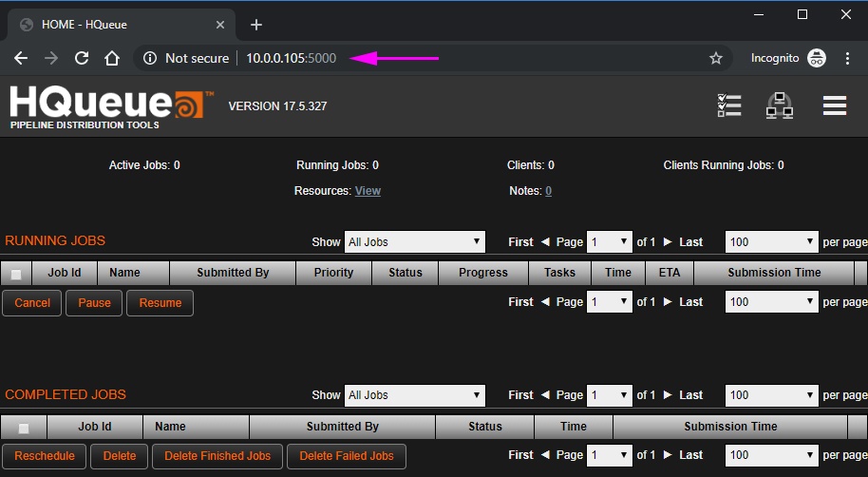Open page number dropdown beside Delete Failed Jobs
This screenshot has height=477, width=868.
click(609, 455)
